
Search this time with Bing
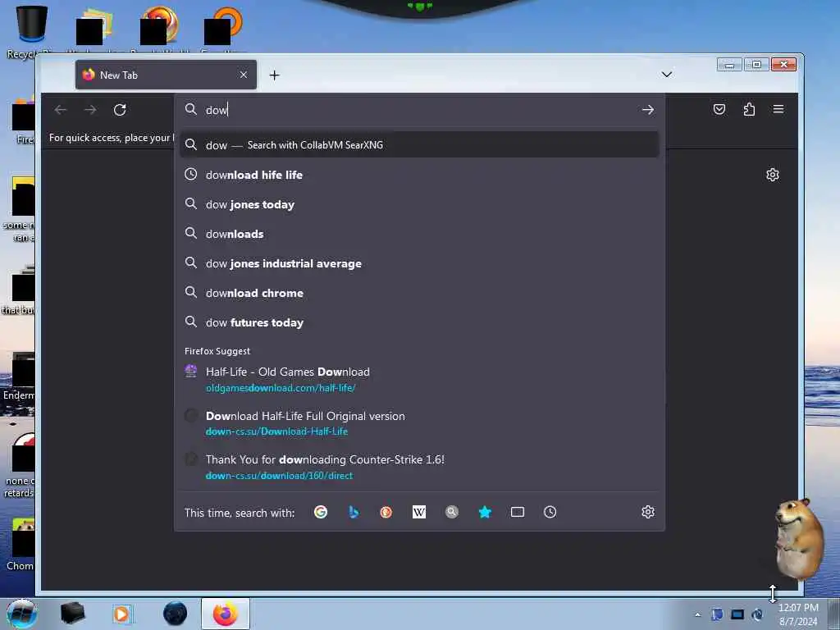tap(354, 512)
